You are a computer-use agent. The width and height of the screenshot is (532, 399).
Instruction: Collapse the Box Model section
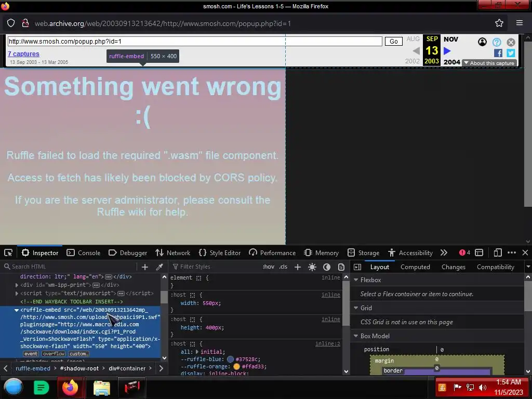pyautogui.click(x=356, y=336)
